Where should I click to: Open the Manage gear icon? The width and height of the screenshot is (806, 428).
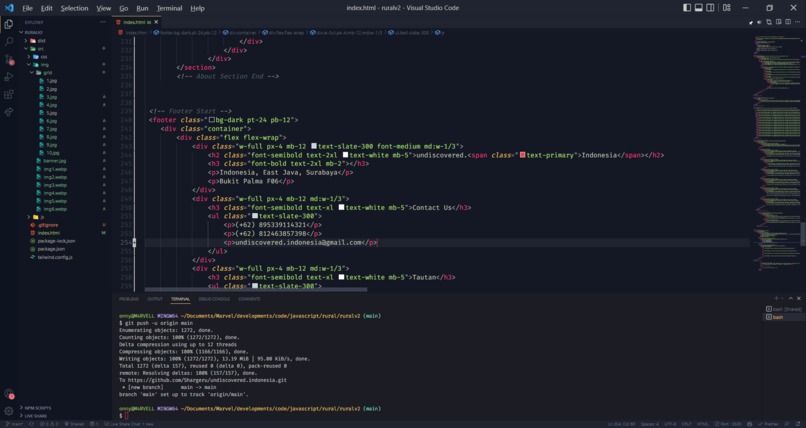tap(9, 411)
